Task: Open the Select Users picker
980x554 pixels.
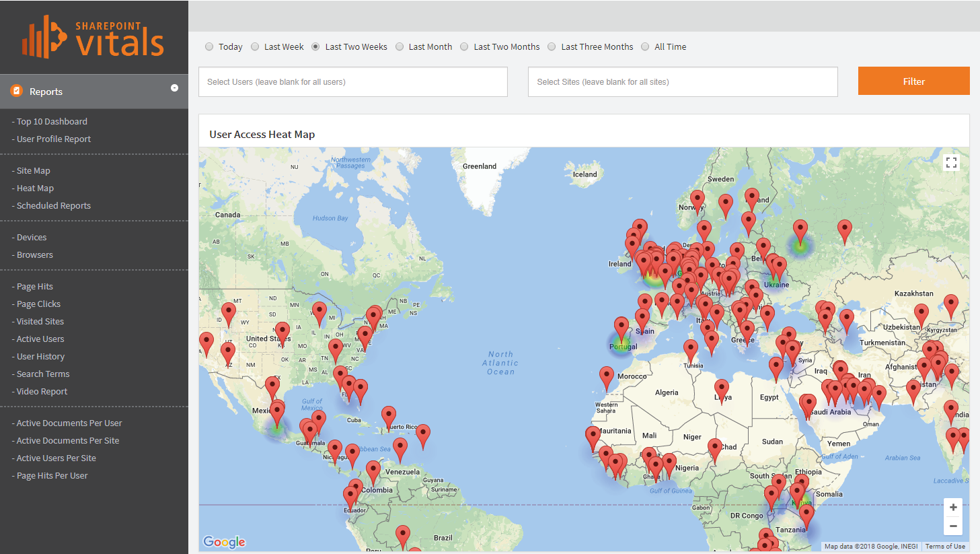Action: coord(353,81)
